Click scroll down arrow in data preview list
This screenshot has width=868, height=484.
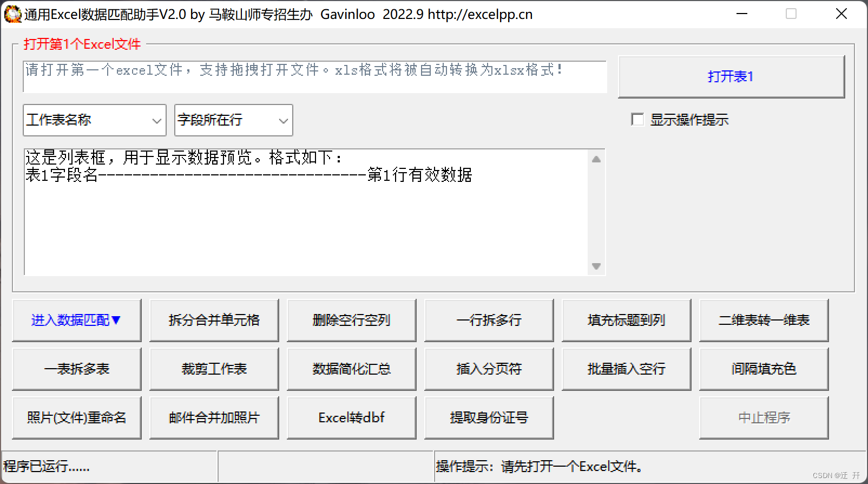596,266
